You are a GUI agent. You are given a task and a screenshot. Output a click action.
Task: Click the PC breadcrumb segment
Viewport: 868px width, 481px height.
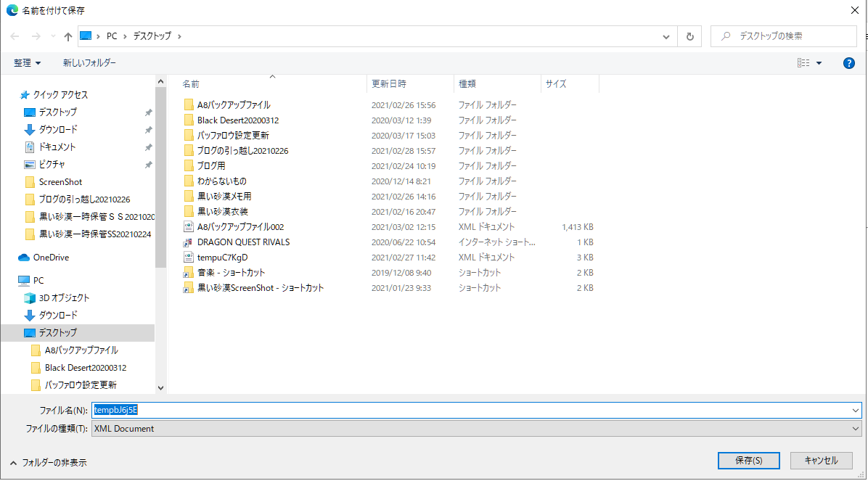point(112,36)
